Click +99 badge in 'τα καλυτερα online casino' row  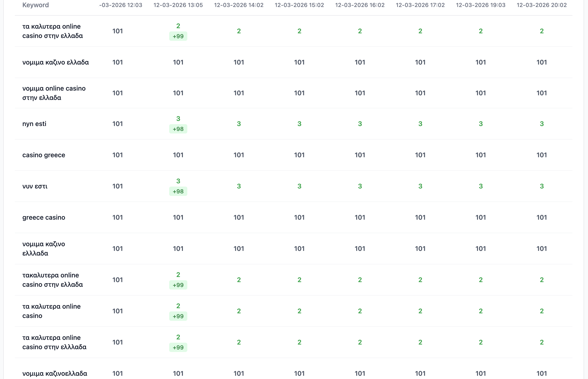(x=178, y=316)
